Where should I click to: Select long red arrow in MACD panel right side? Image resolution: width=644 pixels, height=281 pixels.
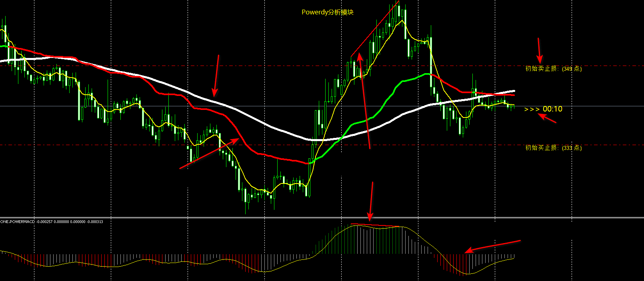(492, 247)
